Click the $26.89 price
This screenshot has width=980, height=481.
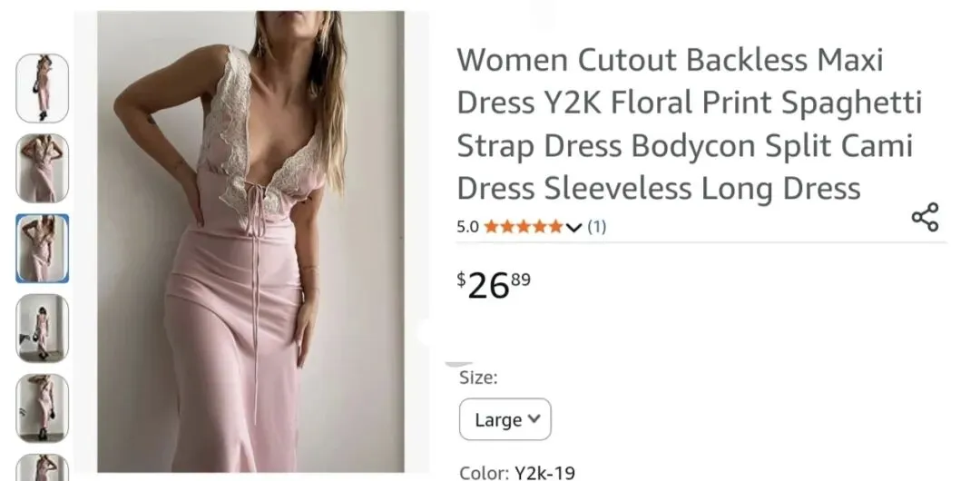tap(494, 285)
